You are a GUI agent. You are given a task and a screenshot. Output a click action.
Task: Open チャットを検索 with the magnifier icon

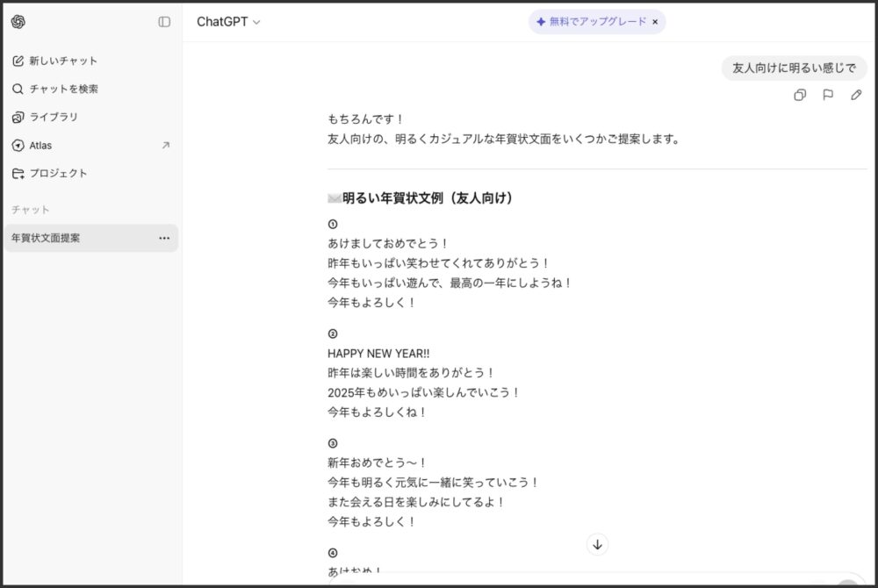[18, 89]
